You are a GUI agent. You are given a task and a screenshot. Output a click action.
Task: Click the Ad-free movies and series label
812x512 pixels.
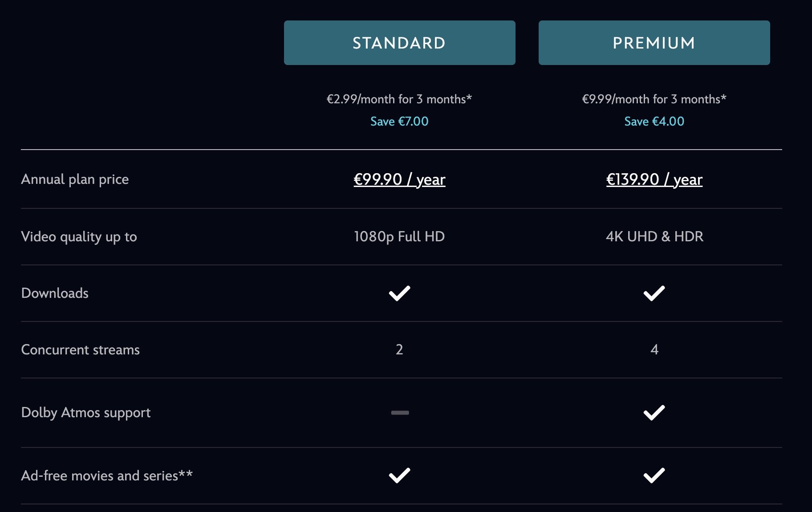point(107,475)
